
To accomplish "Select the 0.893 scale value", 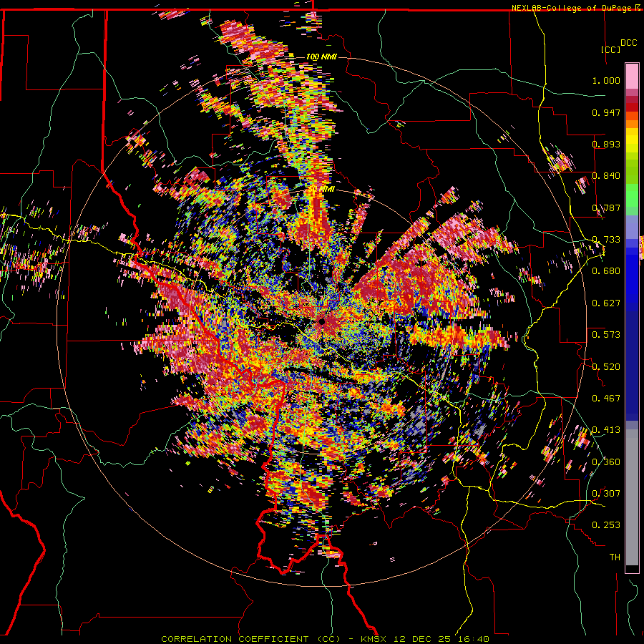I will (606, 144).
